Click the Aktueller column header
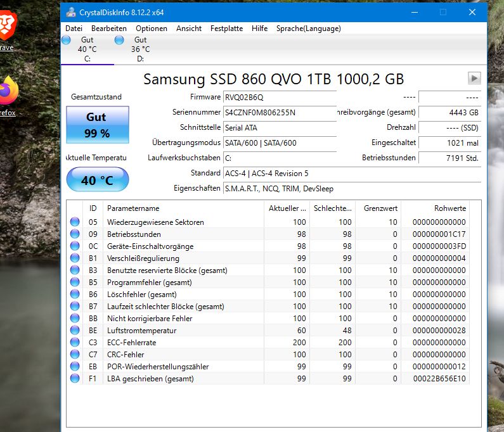504x432 pixels. (x=287, y=208)
